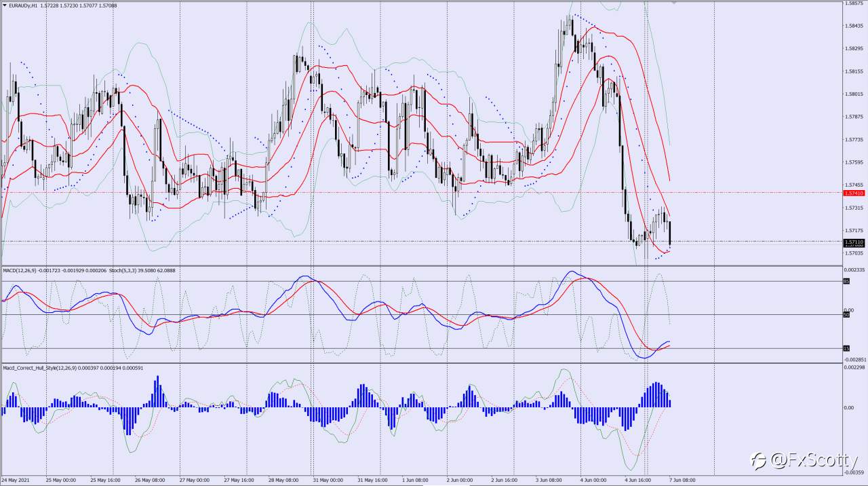The width and height of the screenshot is (868, 486).
Task: Click the Macd_Correct_Hull_Style(12,26,9) label
Action: click(40, 368)
